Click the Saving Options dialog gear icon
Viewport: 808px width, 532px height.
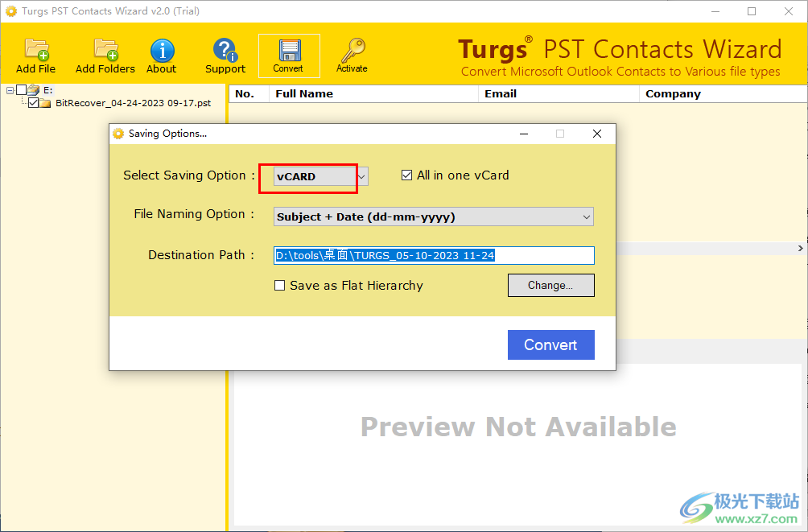(118, 134)
